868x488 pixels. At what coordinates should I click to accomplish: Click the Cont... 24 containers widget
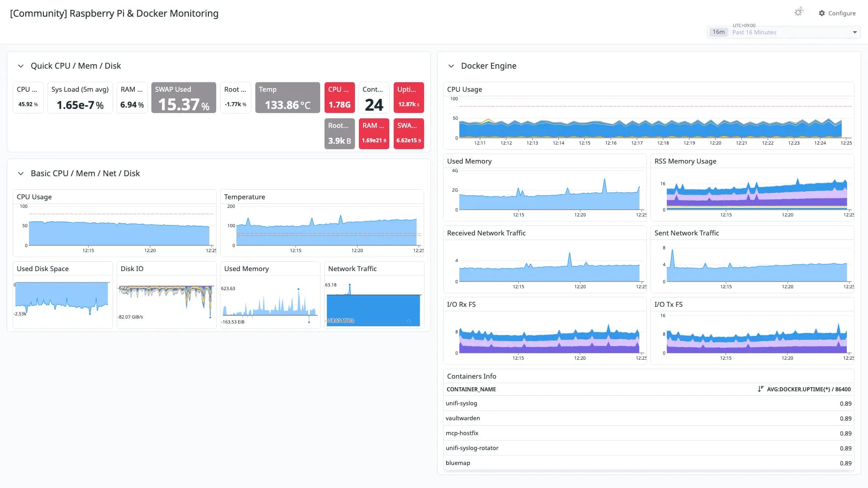(x=374, y=98)
